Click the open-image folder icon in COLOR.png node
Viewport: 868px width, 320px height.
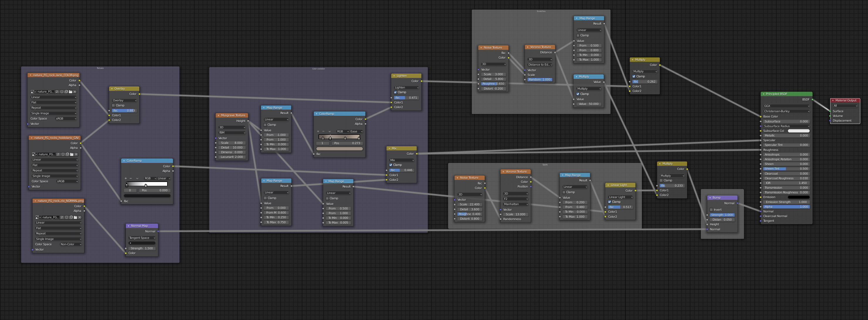[x=70, y=92]
